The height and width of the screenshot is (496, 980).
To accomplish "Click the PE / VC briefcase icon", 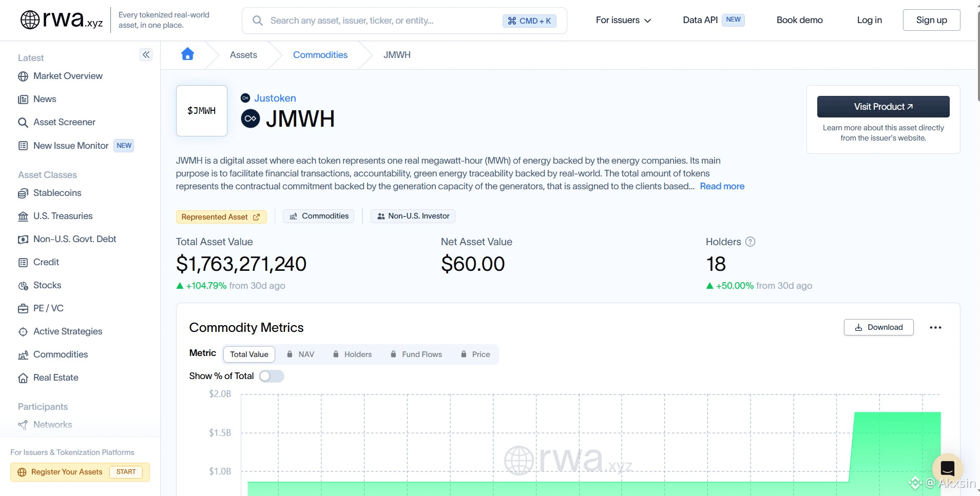I will [23, 309].
